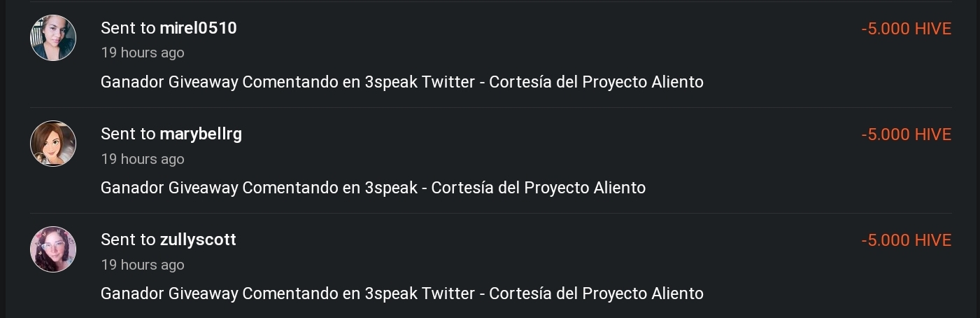
Task: Open the marybellrg username link
Action: coord(201,134)
